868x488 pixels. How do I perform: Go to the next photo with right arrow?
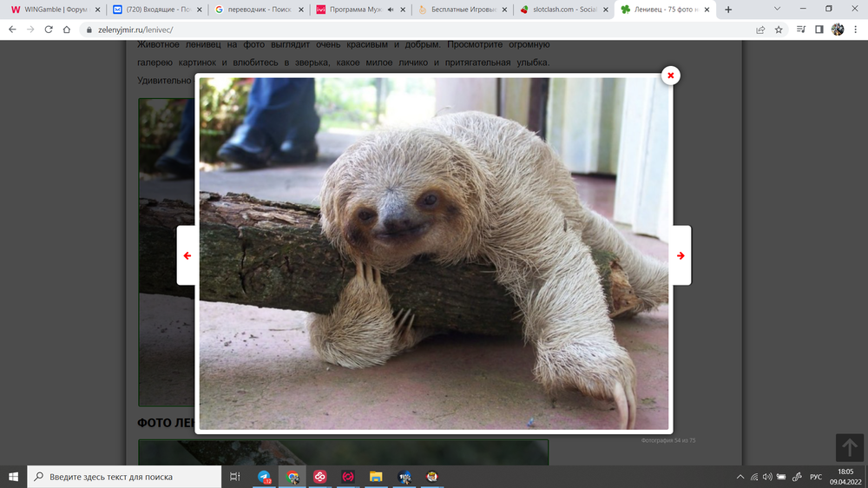681,255
